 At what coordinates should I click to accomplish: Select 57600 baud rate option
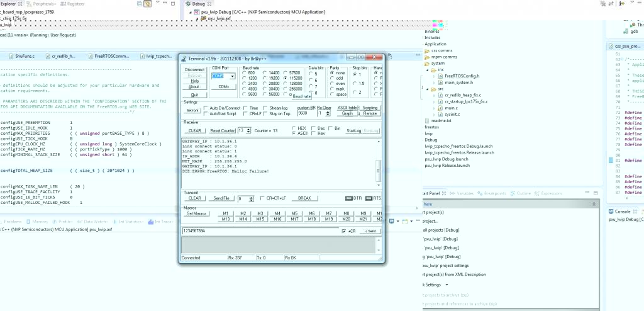tap(292, 72)
